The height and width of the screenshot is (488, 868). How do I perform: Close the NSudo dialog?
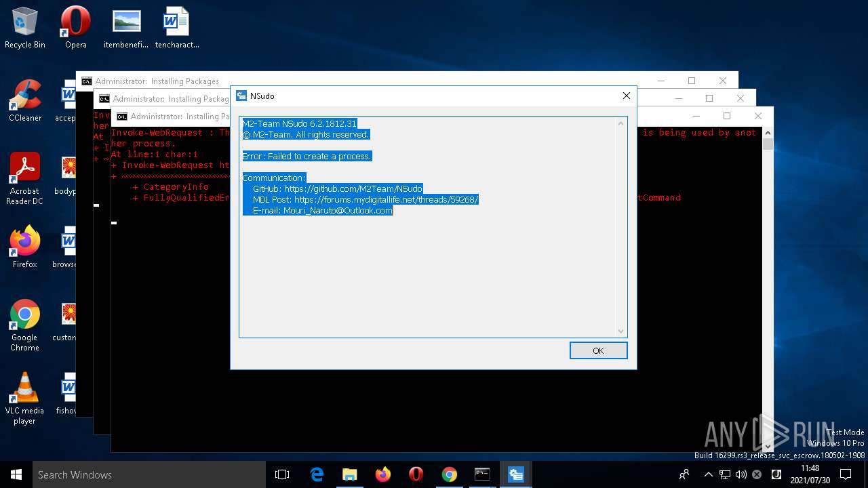pos(627,96)
